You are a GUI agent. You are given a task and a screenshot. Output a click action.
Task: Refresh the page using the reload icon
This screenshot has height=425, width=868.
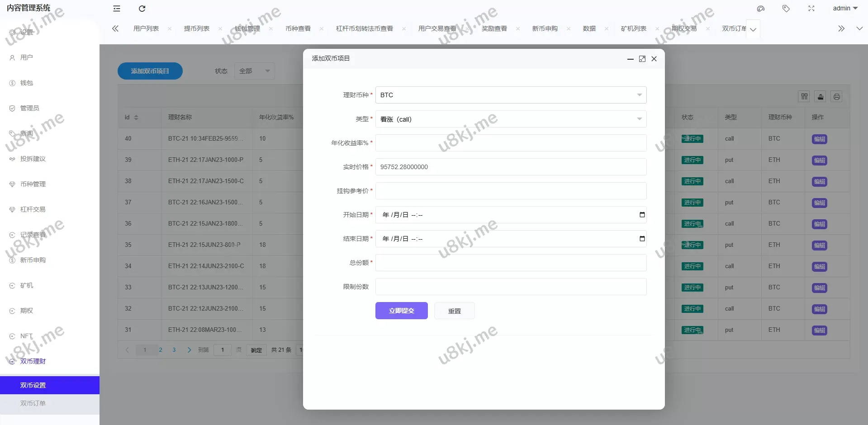(142, 9)
